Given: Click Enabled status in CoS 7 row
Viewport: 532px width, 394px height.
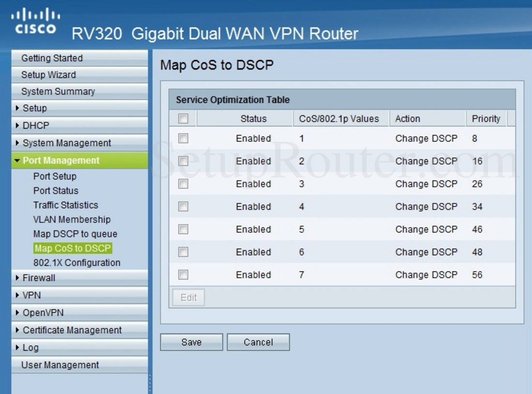Looking at the screenshot, I should click(x=253, y=275).
